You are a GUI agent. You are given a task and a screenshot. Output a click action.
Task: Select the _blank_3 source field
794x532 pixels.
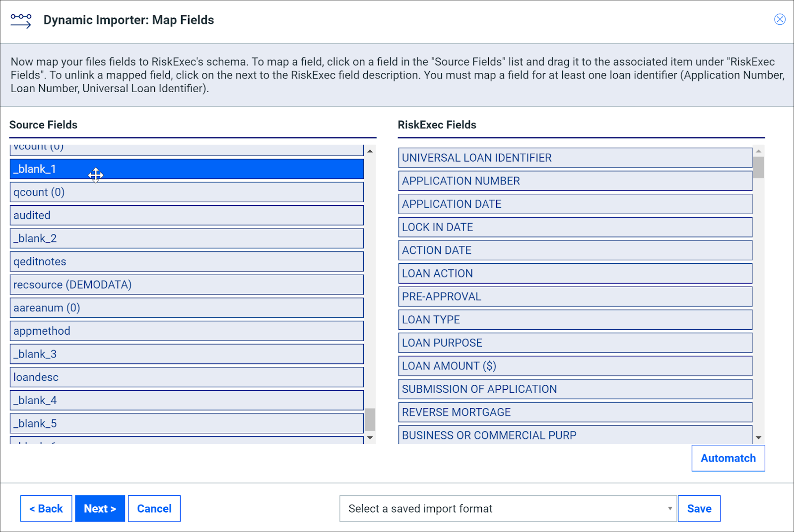coord(187,354)
